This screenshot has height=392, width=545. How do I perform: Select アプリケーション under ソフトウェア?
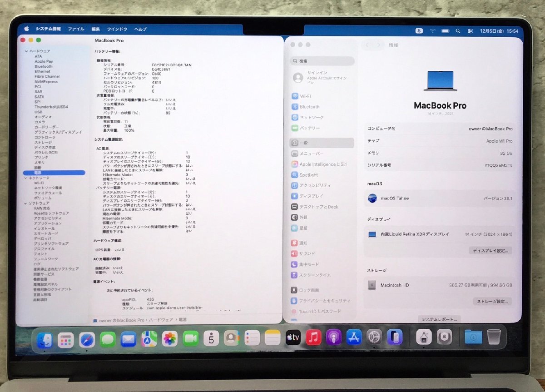[48, 223]
